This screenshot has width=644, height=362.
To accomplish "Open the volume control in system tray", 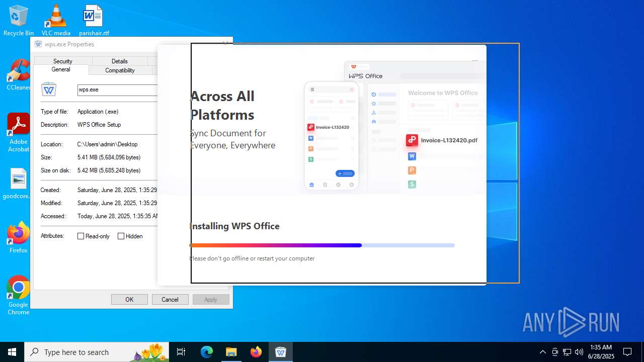I will (x=579, y=352).
